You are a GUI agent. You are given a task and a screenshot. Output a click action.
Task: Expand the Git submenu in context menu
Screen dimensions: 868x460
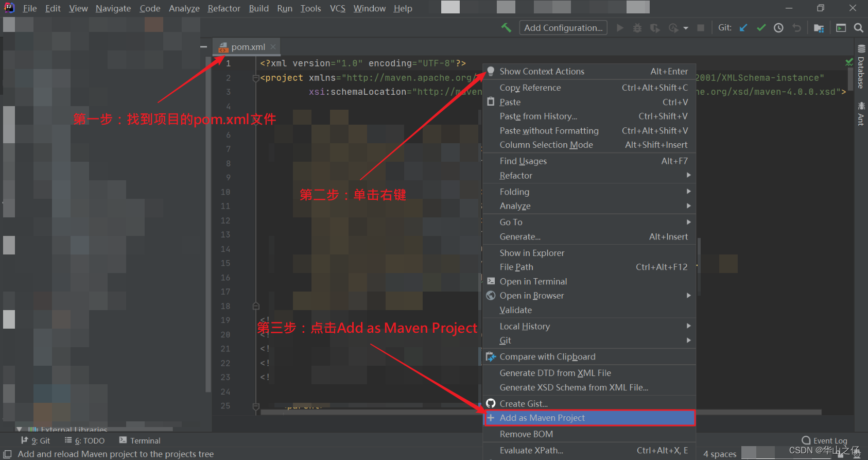pos(589,340)
